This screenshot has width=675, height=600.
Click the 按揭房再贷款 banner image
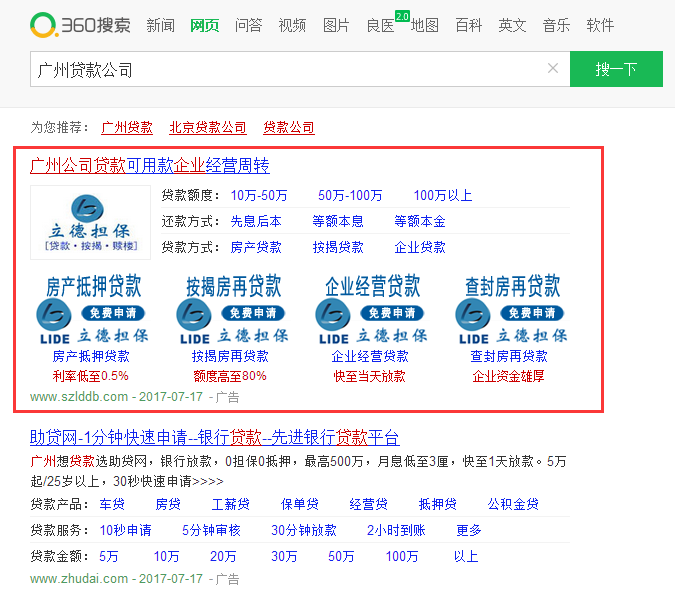click(230, 309)
